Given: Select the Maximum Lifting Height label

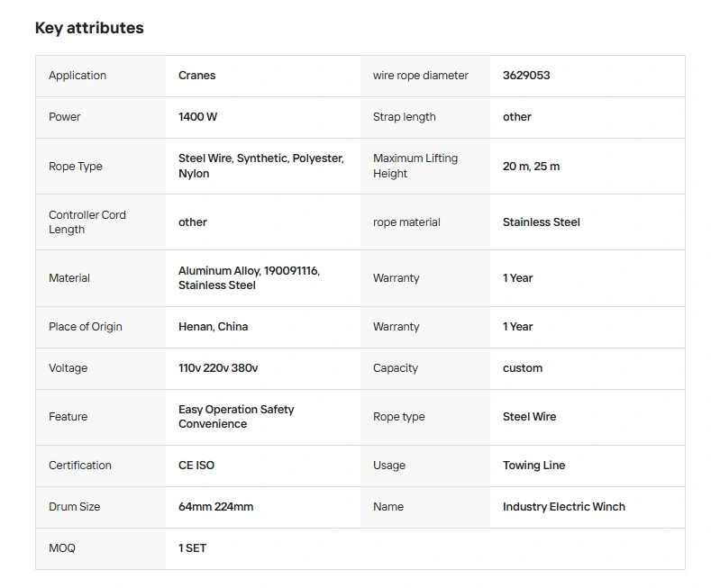Looking at the screenshot, I should click(415, 166).
